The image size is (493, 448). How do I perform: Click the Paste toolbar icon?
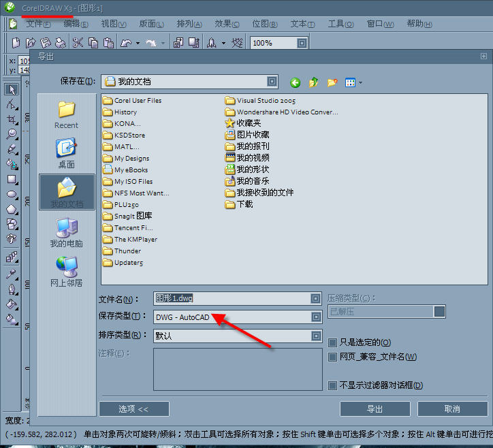click(x=108, y=43)
